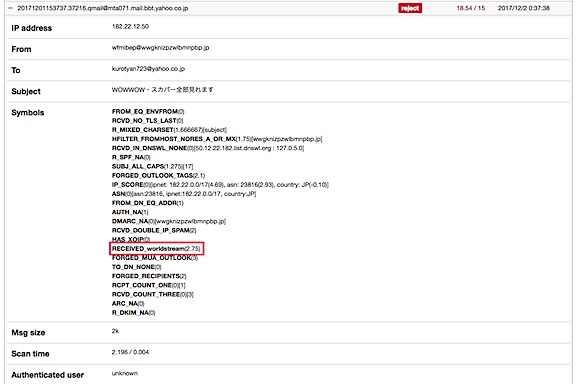The height and width of the screenshot is (384, 576).
Task: Click the IP_SCORE symbol line
Action: coord(220,185)
